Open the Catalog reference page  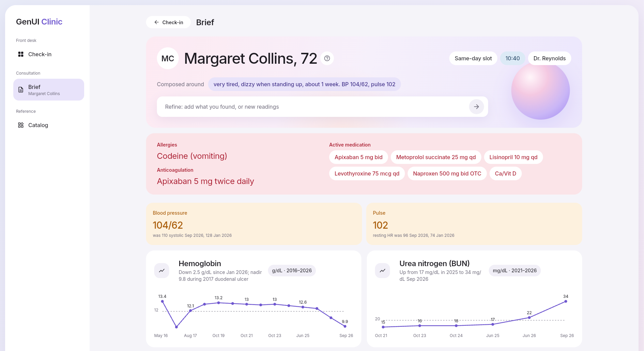point(49,125)
